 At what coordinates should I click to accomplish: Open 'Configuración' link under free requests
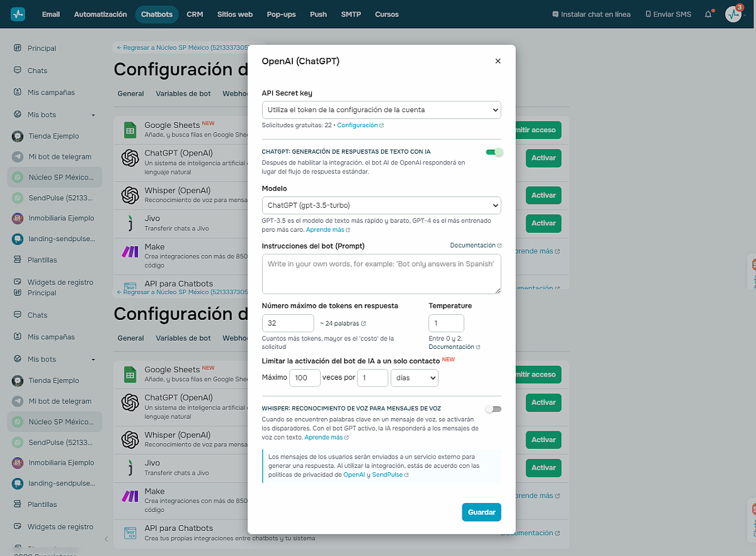(360, 125)
